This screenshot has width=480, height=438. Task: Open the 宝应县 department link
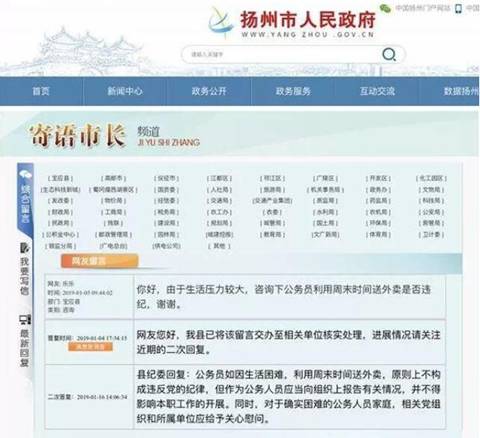tap(60, 179)
